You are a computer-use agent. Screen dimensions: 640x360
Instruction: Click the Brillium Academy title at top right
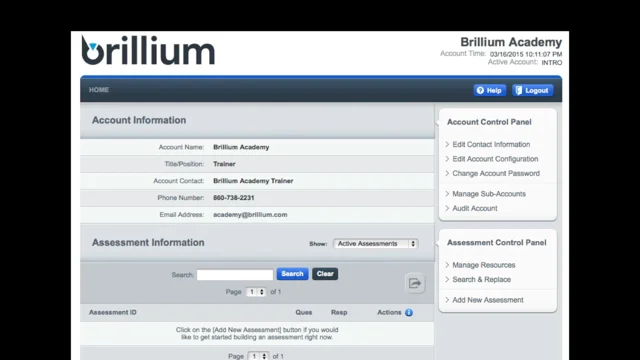coord(511,42)
